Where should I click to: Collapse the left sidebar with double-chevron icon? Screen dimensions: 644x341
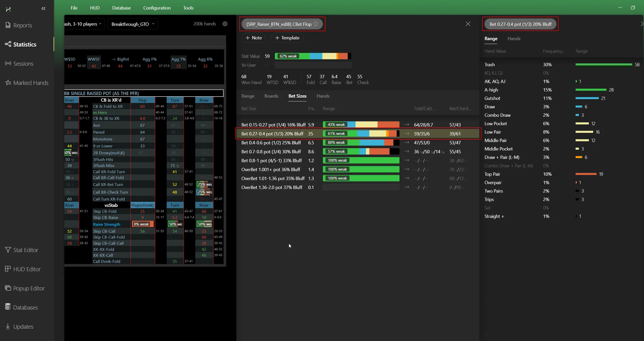pyautogui.click(x=43, y=8)
